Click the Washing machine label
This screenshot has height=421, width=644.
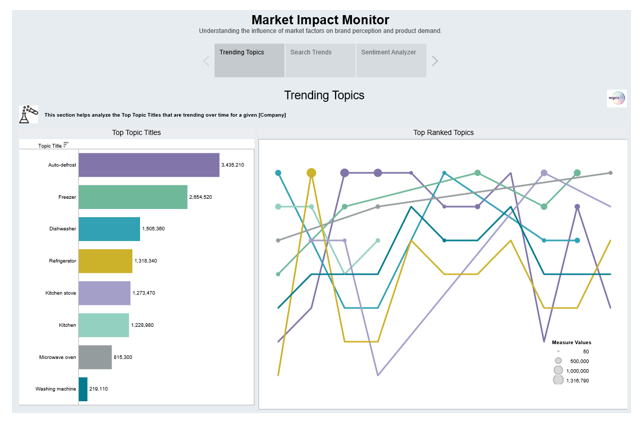[55, 389]
